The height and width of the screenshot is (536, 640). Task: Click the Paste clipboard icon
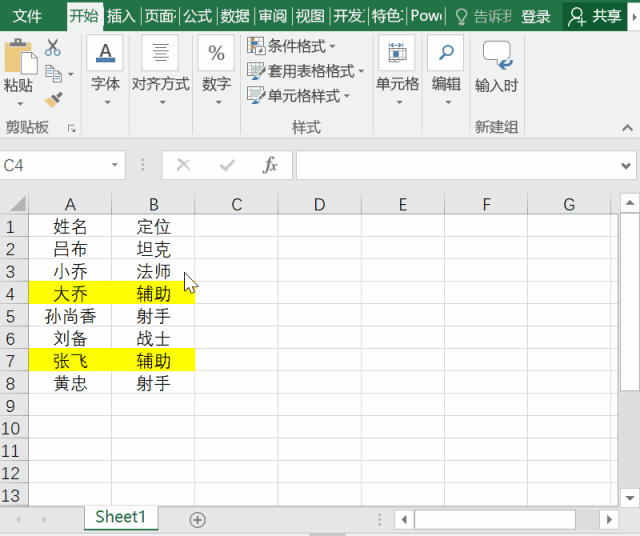tap(20, 56)
